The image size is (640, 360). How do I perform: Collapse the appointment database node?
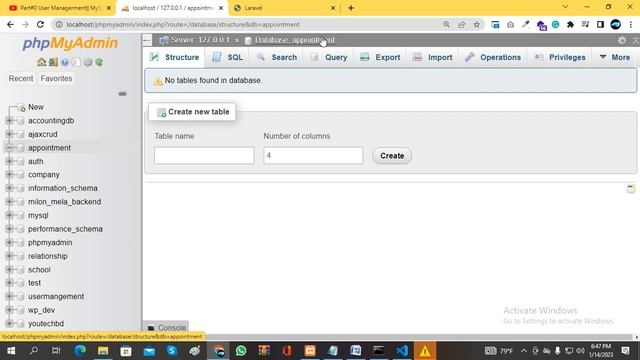coord(9,148)
